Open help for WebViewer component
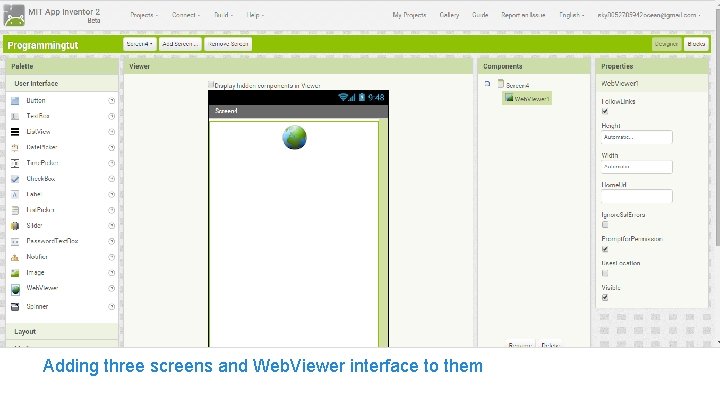The image size is (720, 405). [111, 288]
